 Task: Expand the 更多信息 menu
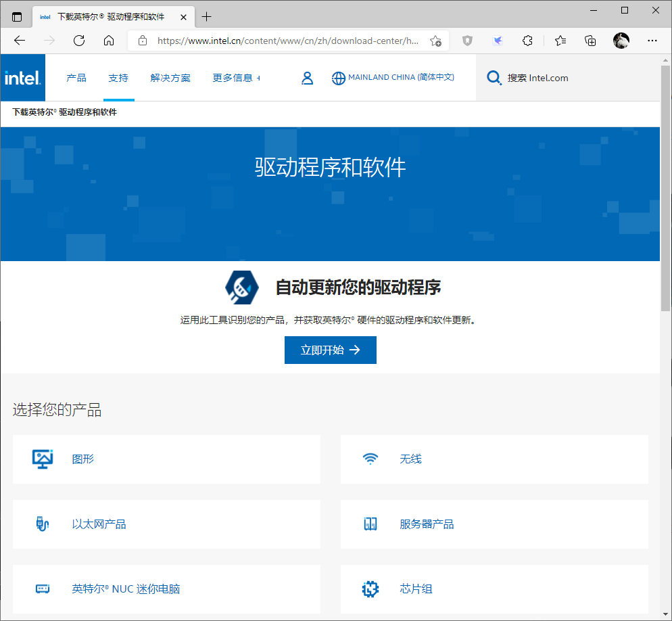point(236,78)
